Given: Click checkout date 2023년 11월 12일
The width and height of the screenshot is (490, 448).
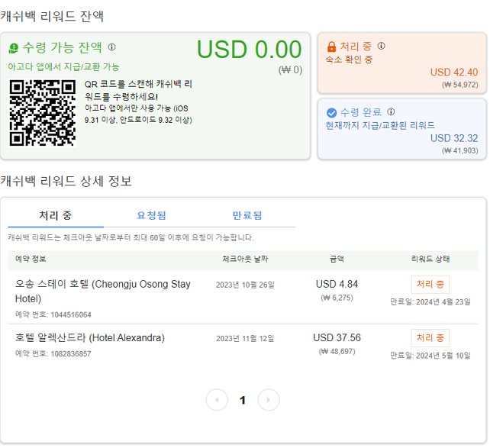Looking at the screenshot, I should (245, 339).
